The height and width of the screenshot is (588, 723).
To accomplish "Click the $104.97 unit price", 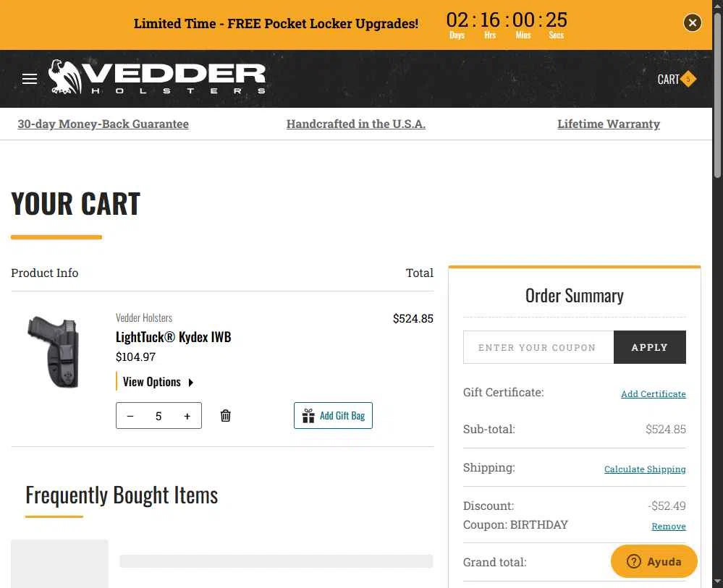I will (x=135, y=357).
